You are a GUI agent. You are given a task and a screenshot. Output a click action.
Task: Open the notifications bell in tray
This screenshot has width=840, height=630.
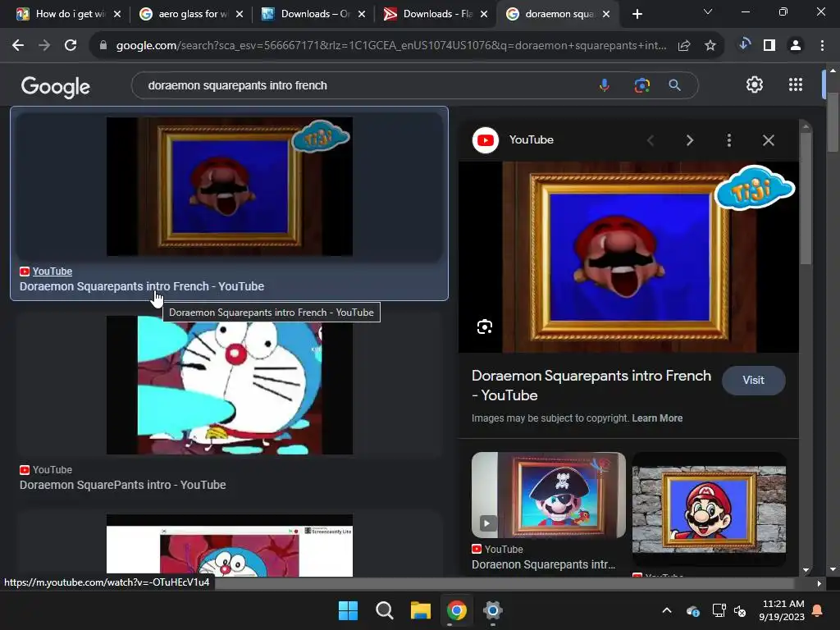click(x=818, y=610)
